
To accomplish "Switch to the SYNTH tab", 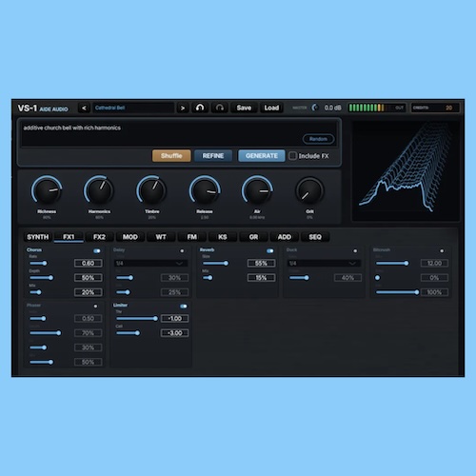I will point(38,237).
